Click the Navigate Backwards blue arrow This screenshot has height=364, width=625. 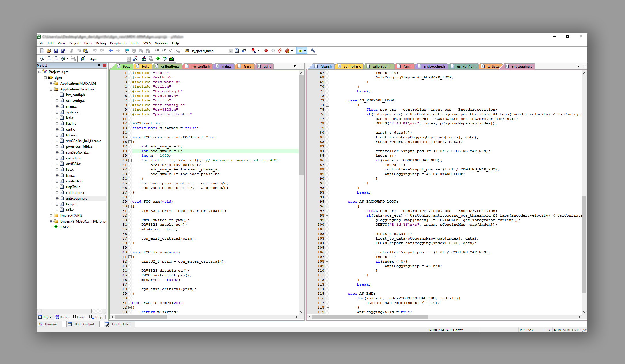(x=111, y=51)
